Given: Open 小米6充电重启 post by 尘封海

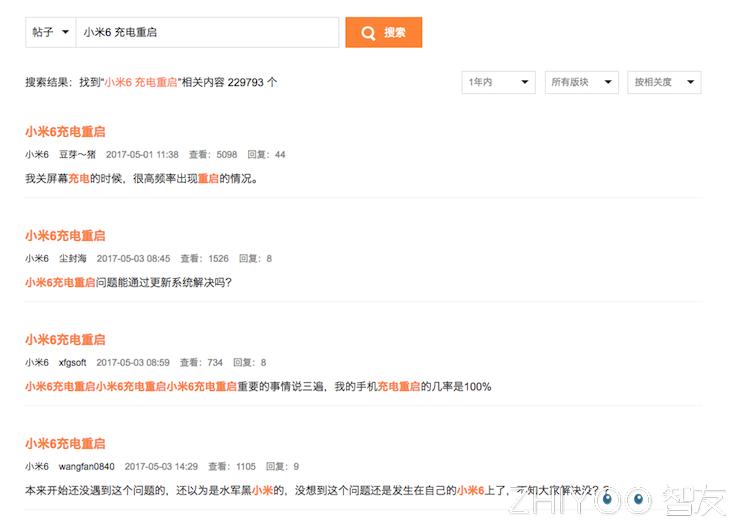Looking at the screenshot, I should (x=65, y=236).
